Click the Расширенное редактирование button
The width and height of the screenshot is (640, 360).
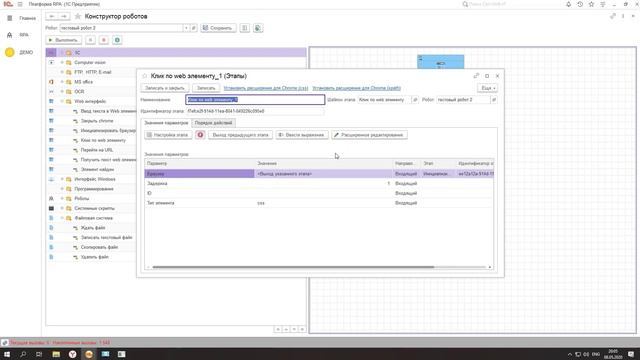(x=369, y=135)
